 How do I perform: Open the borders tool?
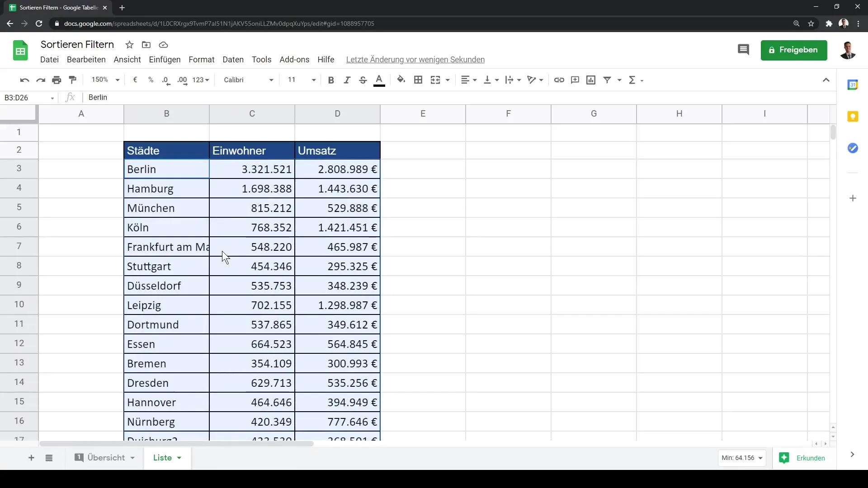pyautogui.click(x=418, y=80)
